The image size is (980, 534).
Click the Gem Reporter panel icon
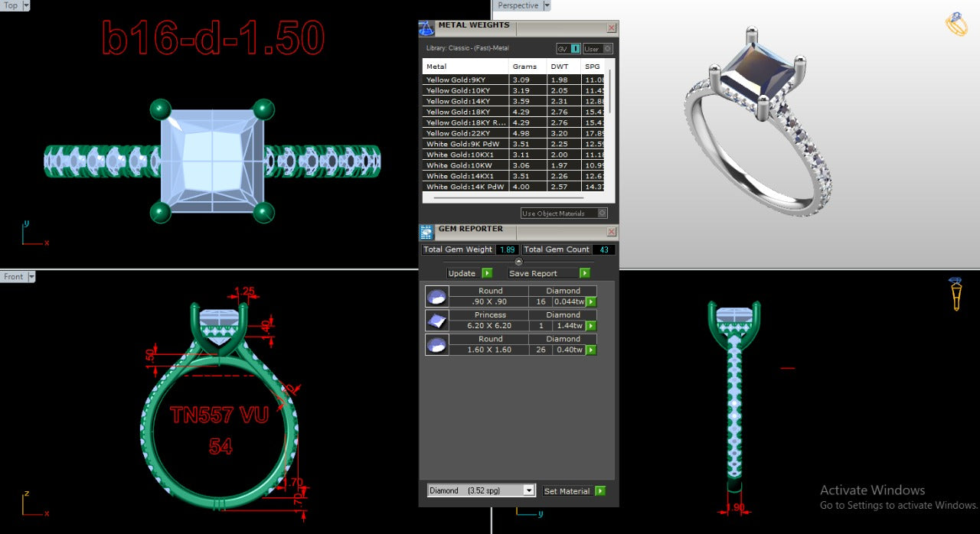(426, 233)
